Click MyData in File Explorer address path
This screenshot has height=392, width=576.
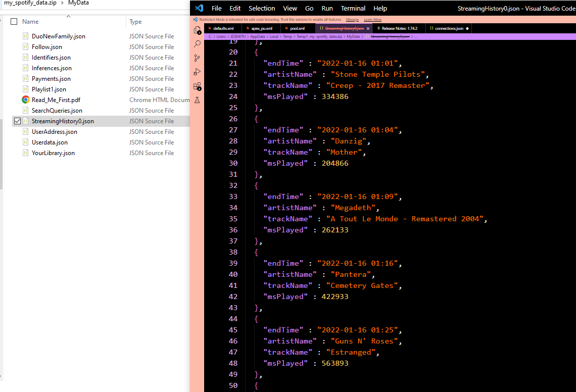tap(78, 3)
